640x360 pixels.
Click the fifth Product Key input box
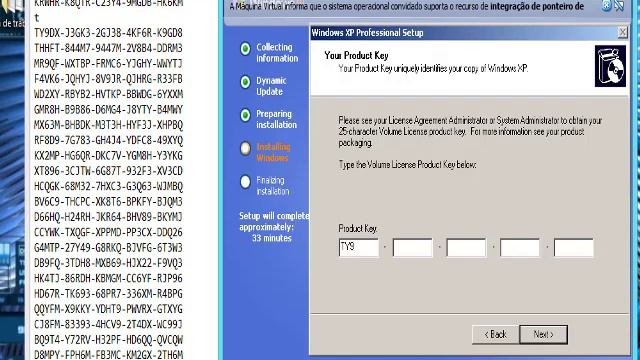[573, 248]
